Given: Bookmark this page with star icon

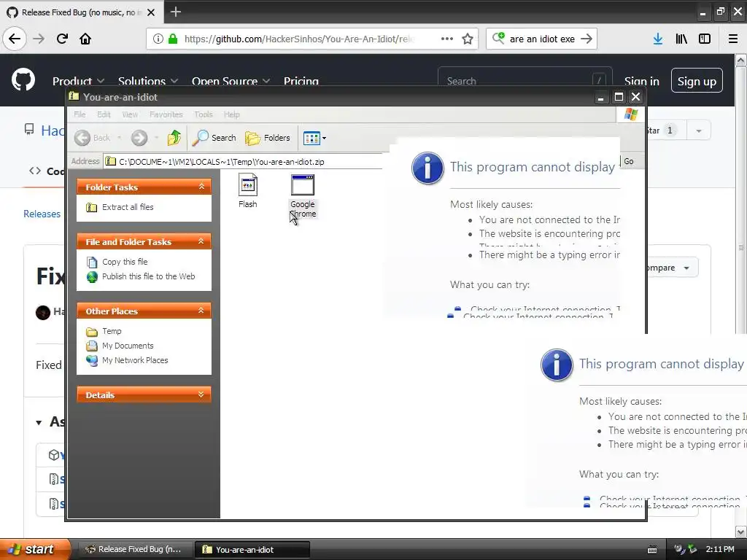Looking at the screenshot, I should pos(468,39).
